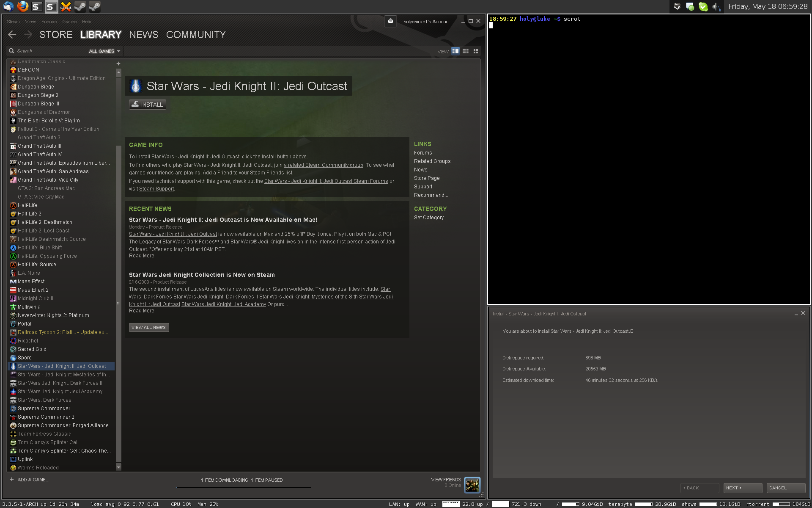This screenshot has width=812, height=508.
Task: Click the Portal game icon
Action: (x=13, y=324)
